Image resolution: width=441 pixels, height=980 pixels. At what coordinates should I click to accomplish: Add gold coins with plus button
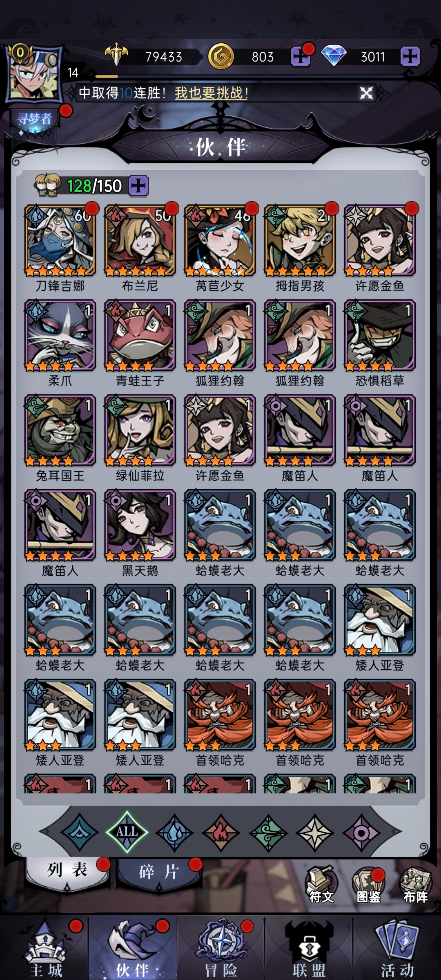point(300,56)
